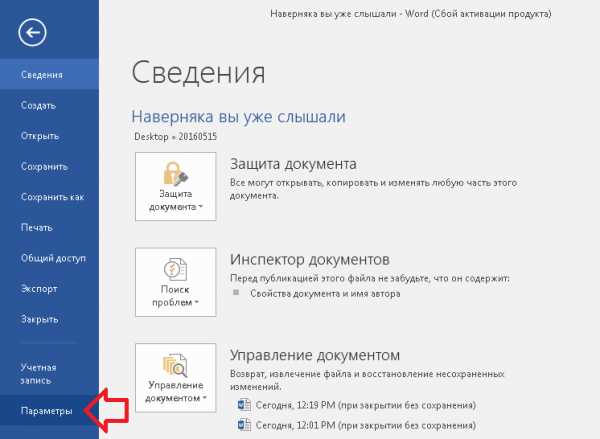Viewport: 600px width, 439px height.
Task: Click the Сведения page heading
Action: tap(198, 72)
